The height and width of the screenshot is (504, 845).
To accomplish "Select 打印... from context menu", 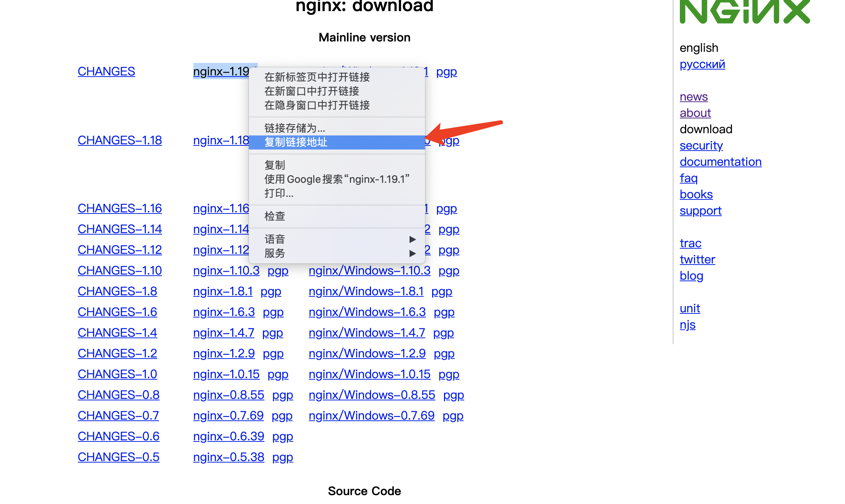I will coord(279,193).
